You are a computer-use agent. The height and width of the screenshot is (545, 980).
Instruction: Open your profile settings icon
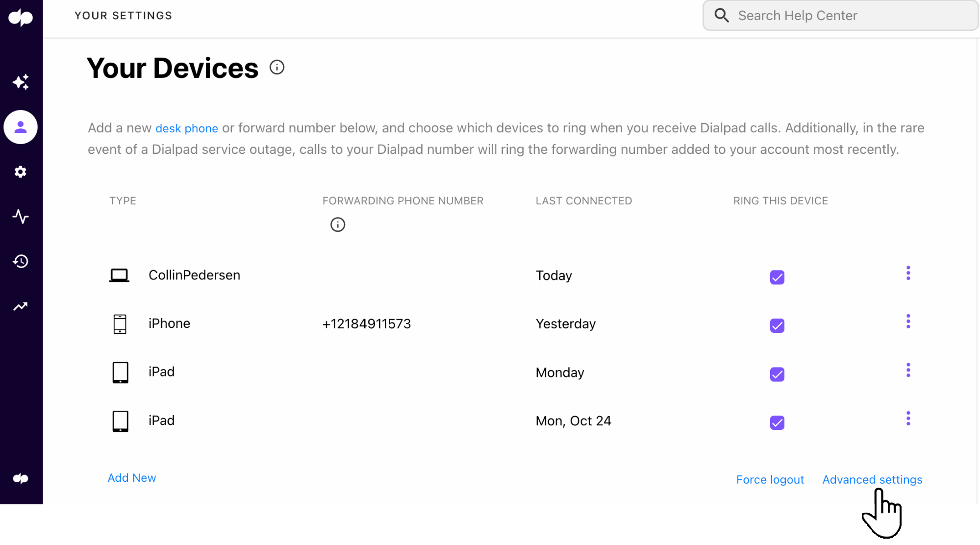coord(21,127)
